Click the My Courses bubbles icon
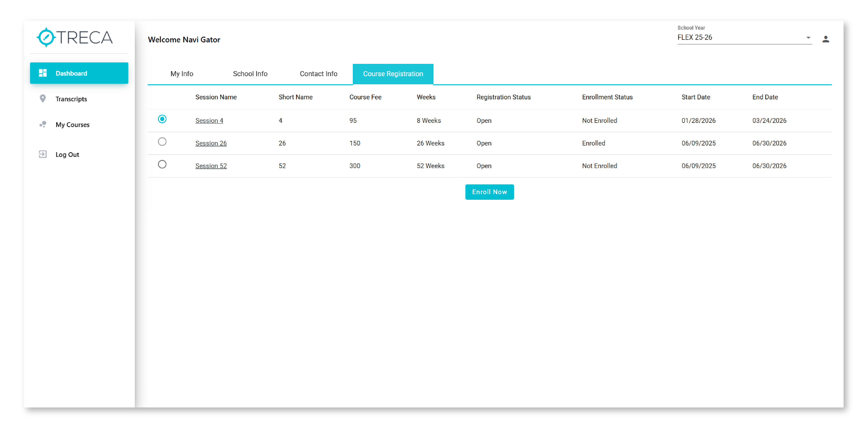Screen dimensions: 868x429 [x=43, y=124]
